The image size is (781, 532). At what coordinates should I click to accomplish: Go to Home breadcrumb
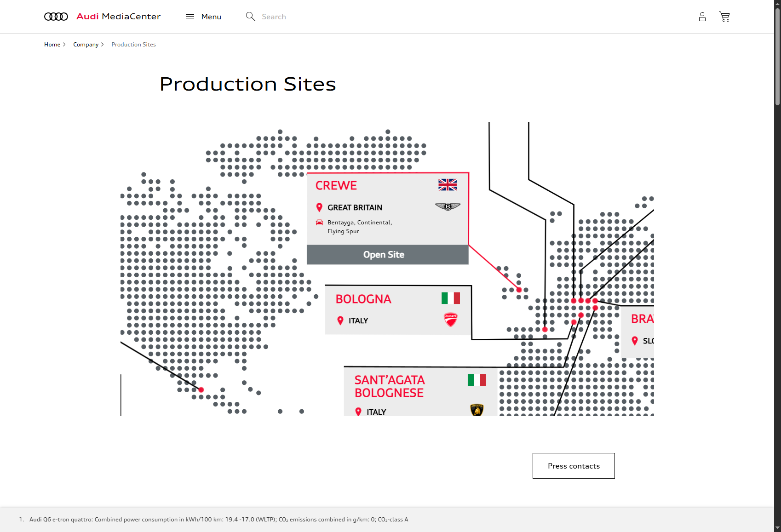(x=52, y=45)
